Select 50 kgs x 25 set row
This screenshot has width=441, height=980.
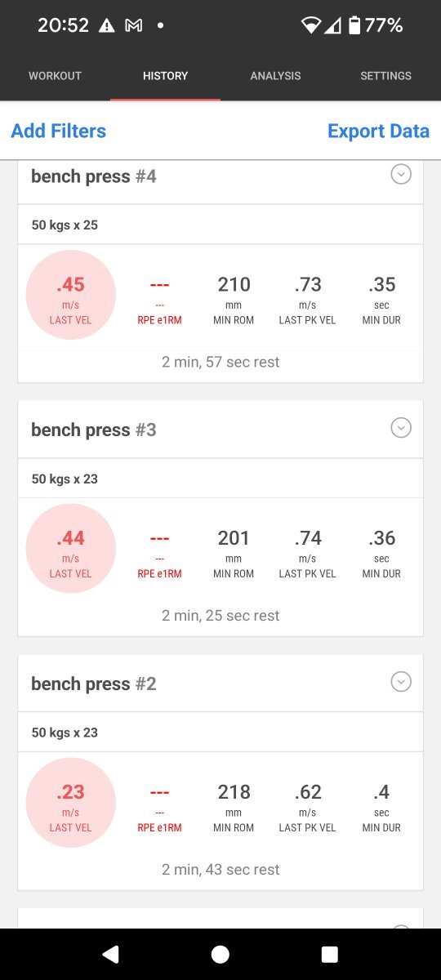point(220,225)
